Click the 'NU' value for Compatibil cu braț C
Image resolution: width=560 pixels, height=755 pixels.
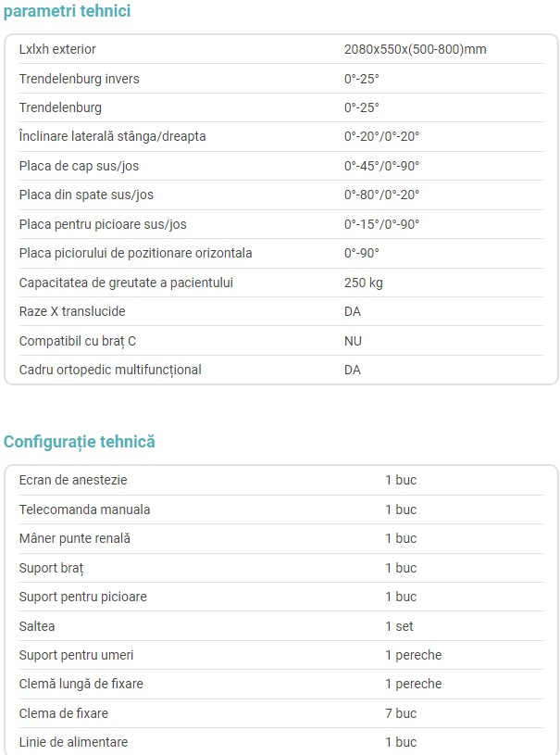(x=353, y=341)
